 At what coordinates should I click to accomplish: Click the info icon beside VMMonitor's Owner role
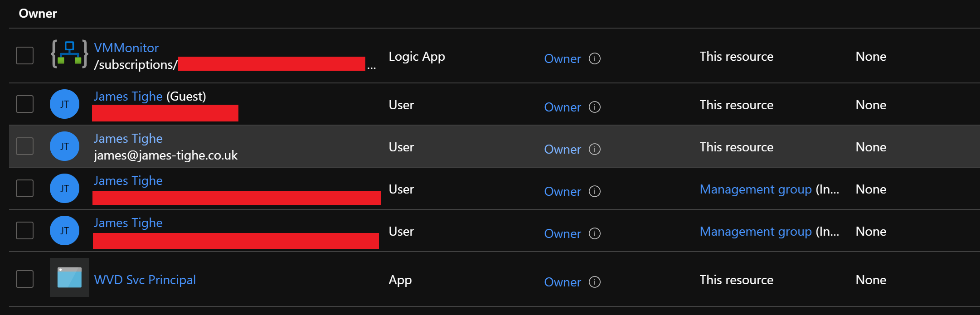pos(594,58)
